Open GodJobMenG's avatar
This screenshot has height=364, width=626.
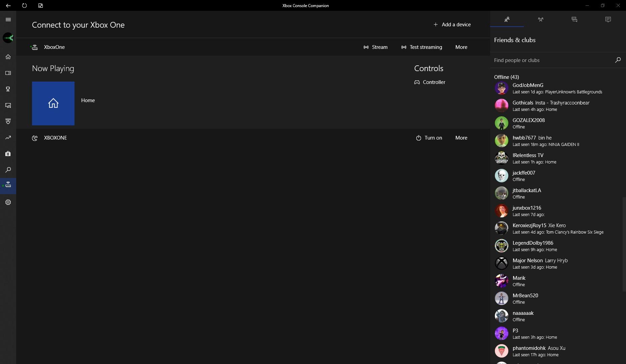501,88
